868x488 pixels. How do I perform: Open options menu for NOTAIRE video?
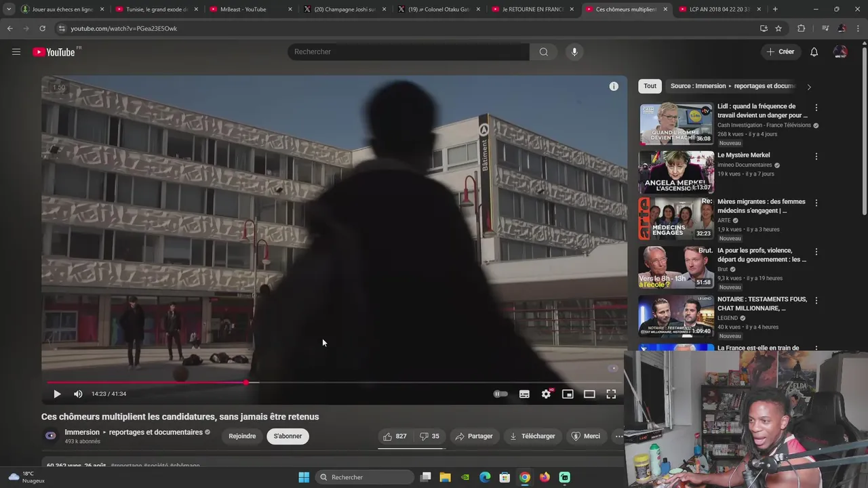(x=816, y=300)
